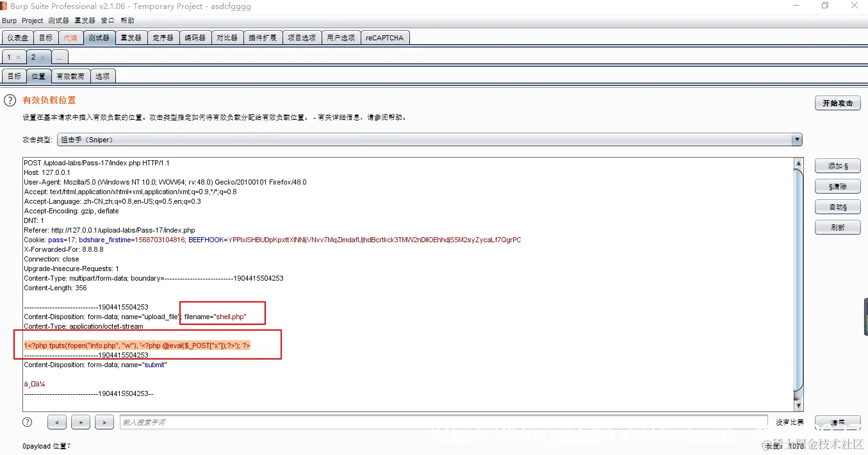Click the POST /upload-labs/Pass-17/index.php request line

97,163
